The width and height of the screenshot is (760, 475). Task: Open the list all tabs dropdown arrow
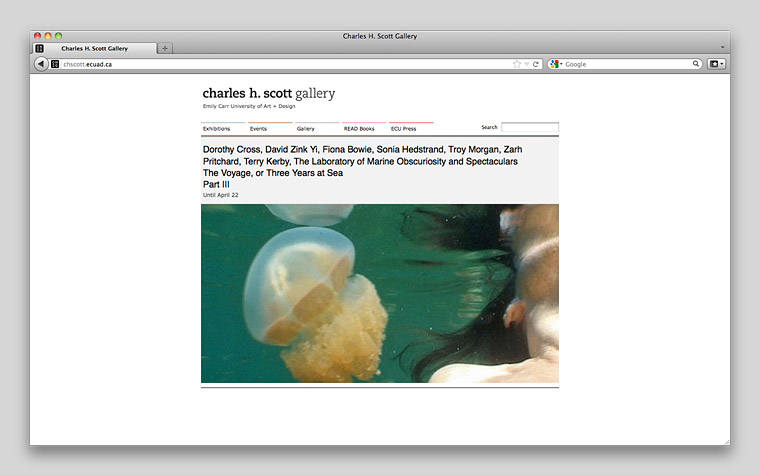pyautogui.click(x=722, y=47)
